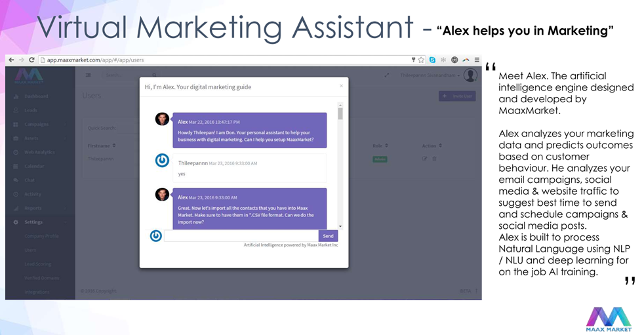Click the Admin role badge
This screenshot has height=335, width=644.
tap(380, 159)
